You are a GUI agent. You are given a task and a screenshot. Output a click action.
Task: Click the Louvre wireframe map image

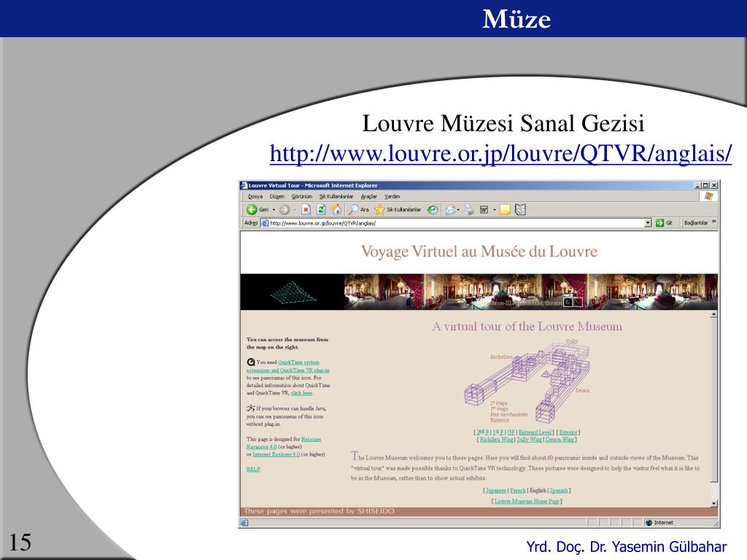pos(527,381)
